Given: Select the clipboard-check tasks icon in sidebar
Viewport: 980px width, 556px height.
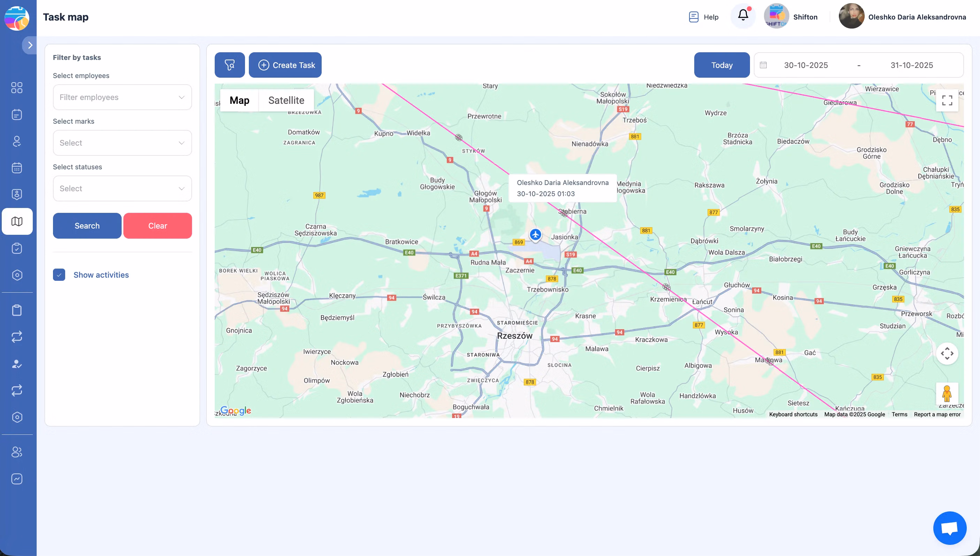Looking at the screenshot, I should 17,248.
